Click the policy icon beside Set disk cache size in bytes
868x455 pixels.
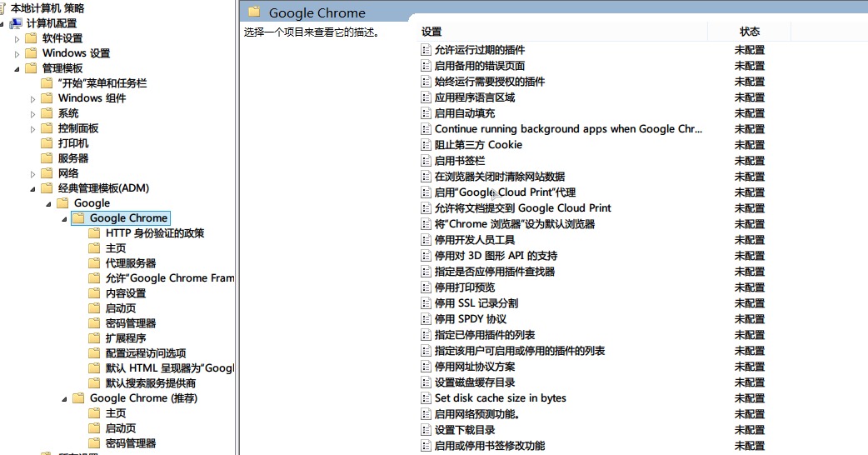(x=426, y=398)
